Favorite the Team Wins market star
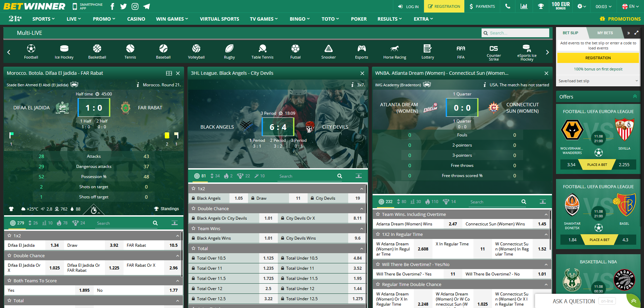The height and width of the screenshot is (308, 644). (194, 228)
